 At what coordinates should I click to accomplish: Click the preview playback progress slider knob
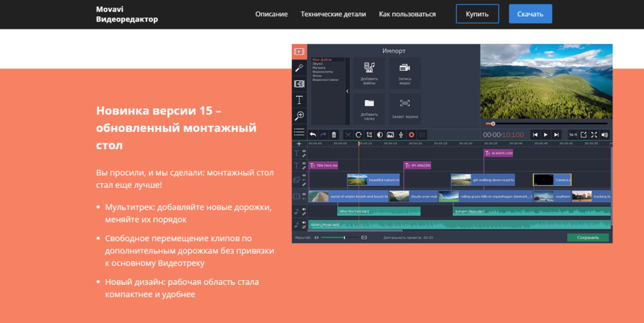pos(493,124)
